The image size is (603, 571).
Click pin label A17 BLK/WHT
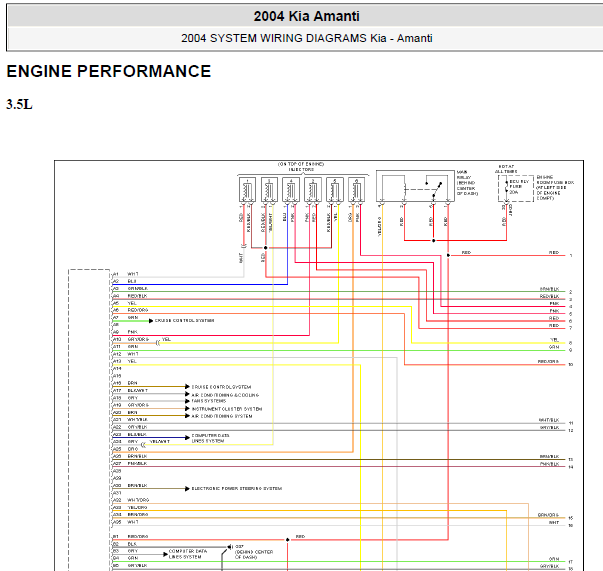click(x=130, y=391)
